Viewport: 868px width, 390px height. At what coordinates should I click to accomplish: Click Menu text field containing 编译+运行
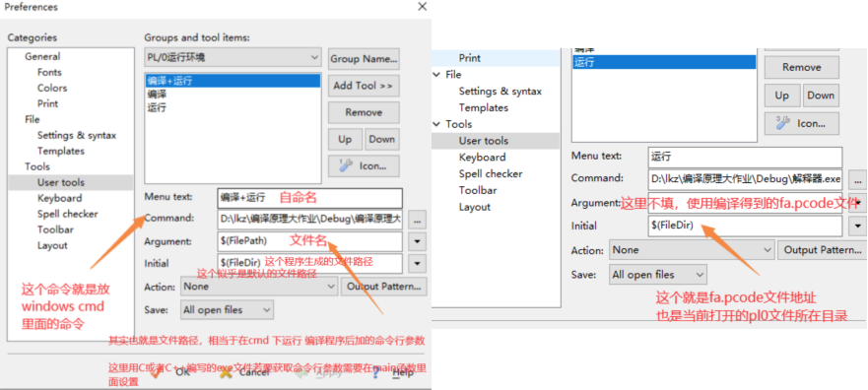310,198
